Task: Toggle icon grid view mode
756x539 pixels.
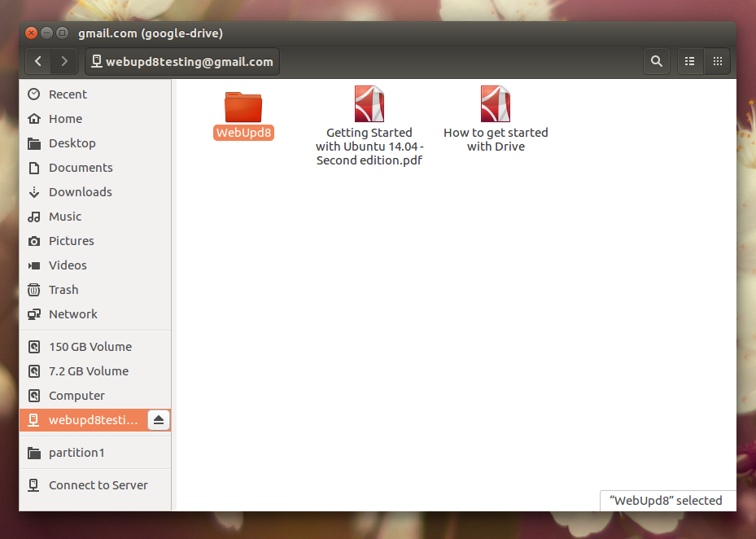Action: pyautogui.click(x=717, y=61)
